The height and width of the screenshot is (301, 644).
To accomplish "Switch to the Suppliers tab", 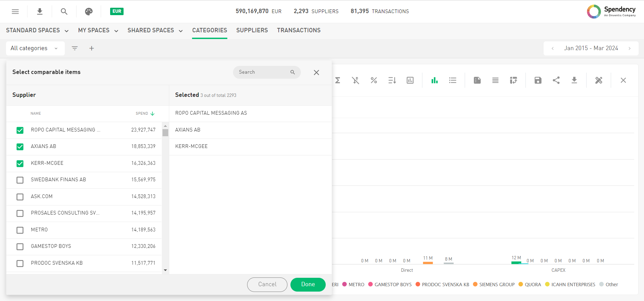I will pos(252,31).
